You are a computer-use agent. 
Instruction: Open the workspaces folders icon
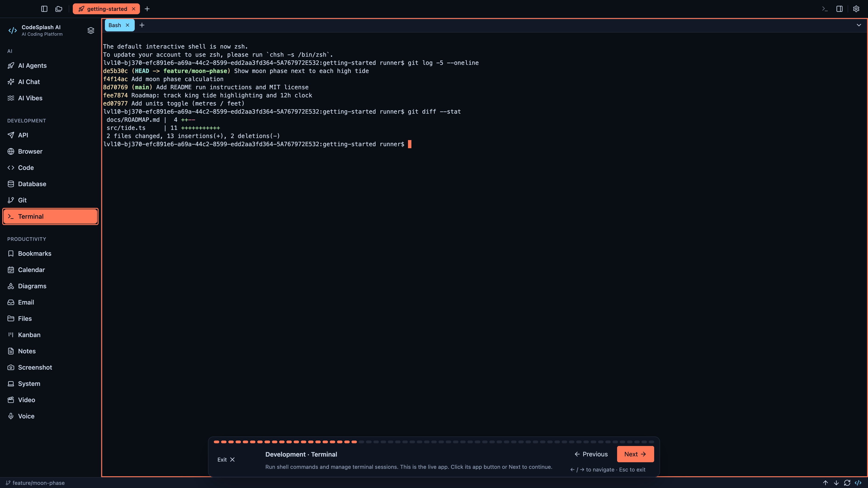point(59,9)
